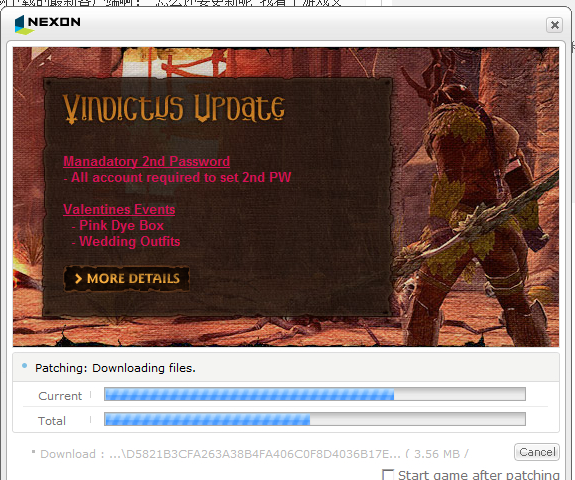
Task: Click the Start game after patching label
Action: tap(479, 475)
